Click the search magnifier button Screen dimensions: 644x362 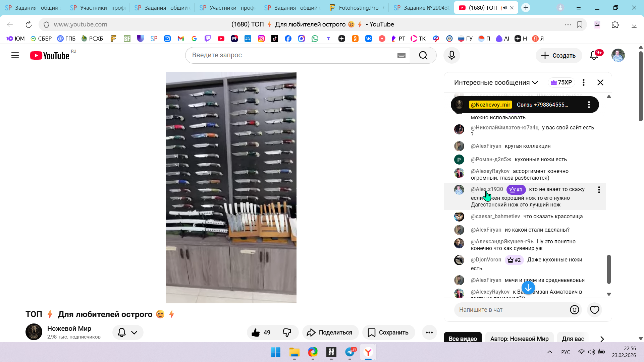pos(423,55)
